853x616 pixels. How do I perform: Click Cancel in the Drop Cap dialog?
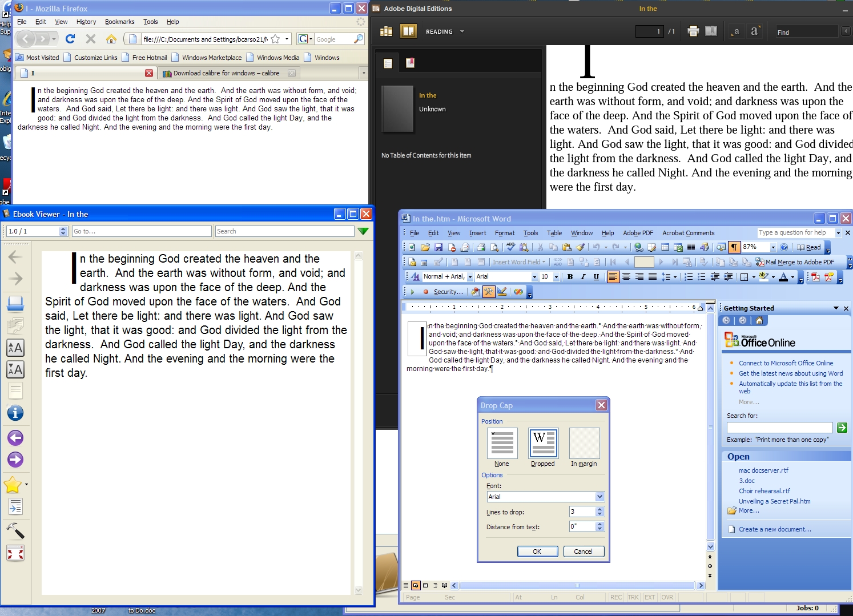pos(584,551)
